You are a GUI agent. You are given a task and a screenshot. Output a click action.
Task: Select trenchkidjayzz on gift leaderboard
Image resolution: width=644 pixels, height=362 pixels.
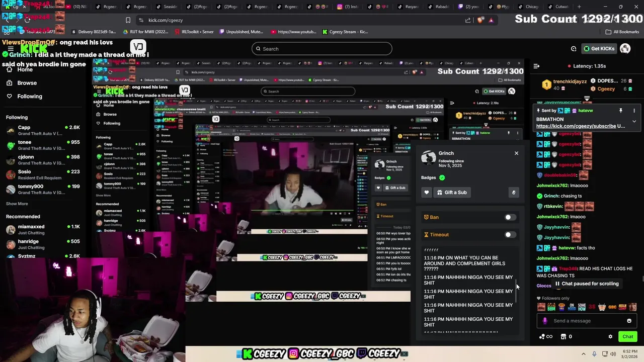570,81
